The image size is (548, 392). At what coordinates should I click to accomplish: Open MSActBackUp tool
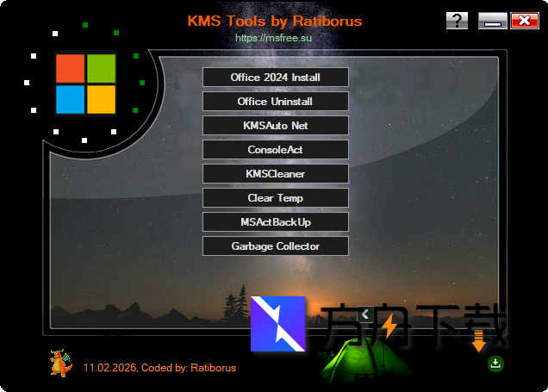pyautogui.click(x=276, y=222)
